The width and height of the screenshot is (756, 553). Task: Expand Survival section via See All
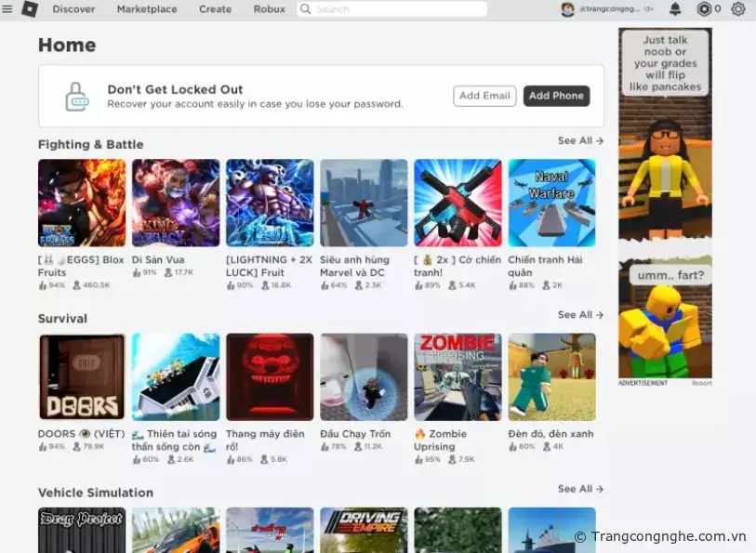point(580,315)
